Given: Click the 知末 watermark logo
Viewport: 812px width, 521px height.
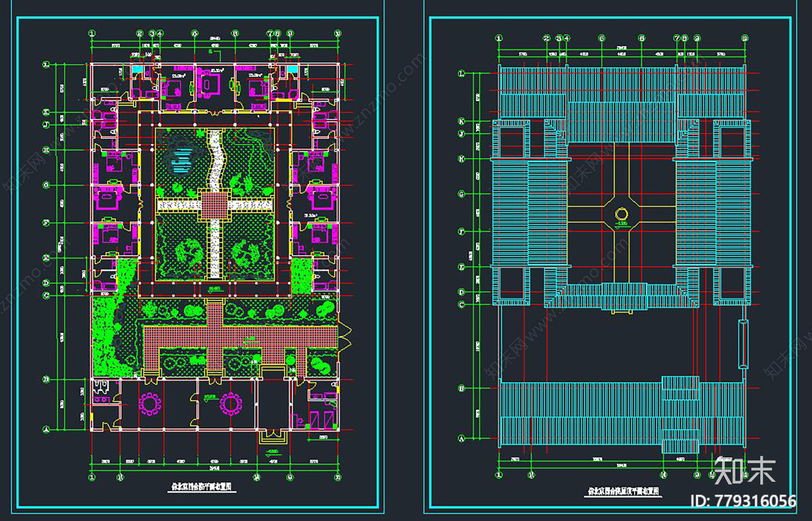Looking at the screenshot, I should [x=745, y=470].
